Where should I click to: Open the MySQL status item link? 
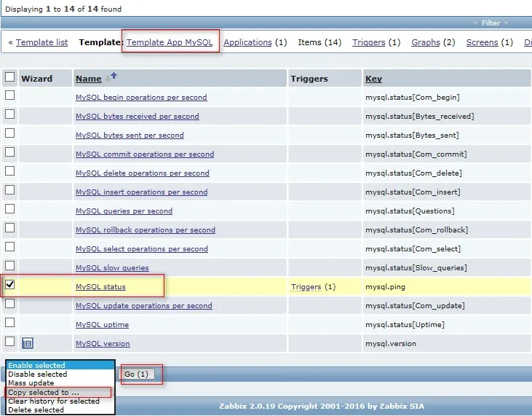point(100,286)
